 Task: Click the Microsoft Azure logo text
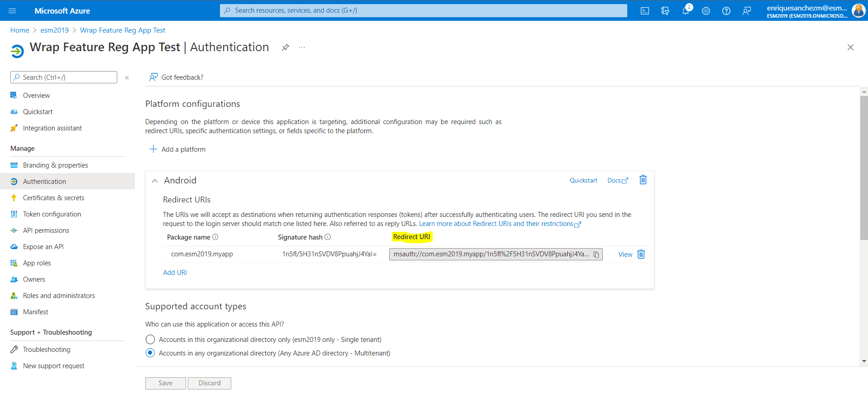pos(62,11)
